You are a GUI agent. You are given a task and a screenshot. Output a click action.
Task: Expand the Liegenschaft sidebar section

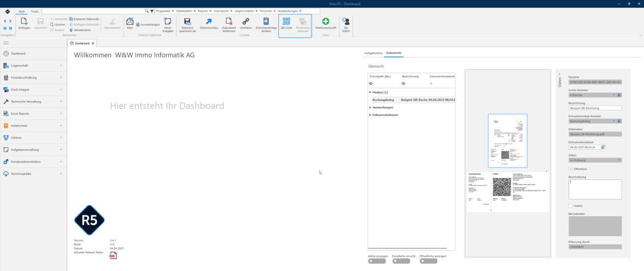pos(61,65)
